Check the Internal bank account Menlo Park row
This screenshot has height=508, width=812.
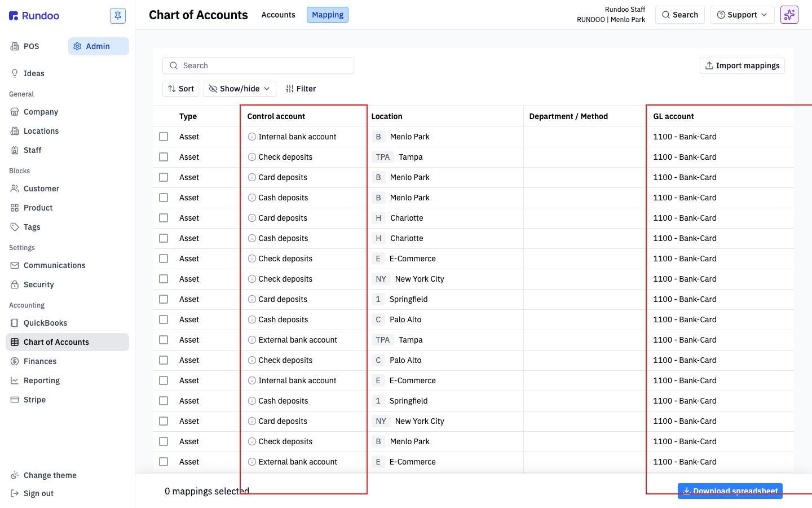click(x=164, y=137)
